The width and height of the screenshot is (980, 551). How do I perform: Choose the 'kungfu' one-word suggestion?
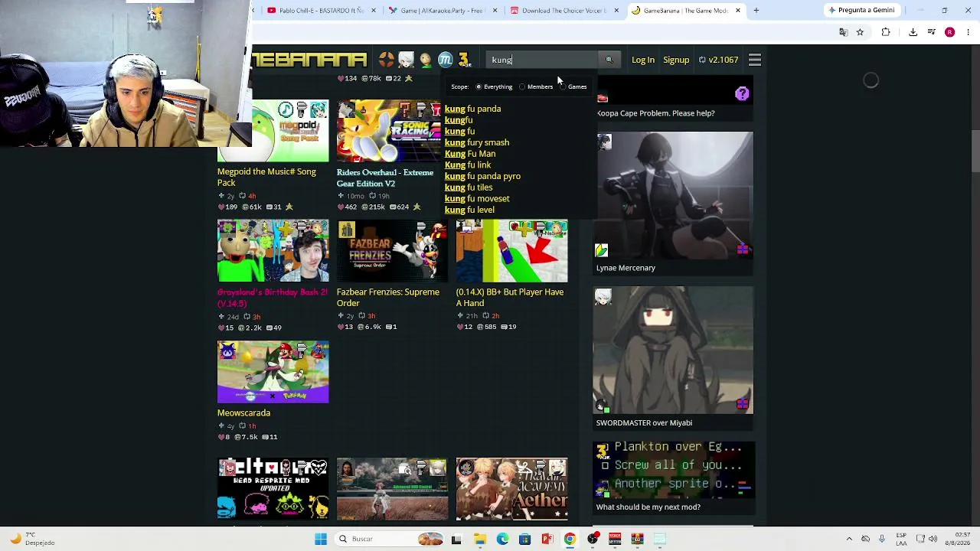[x=459, y=120]
